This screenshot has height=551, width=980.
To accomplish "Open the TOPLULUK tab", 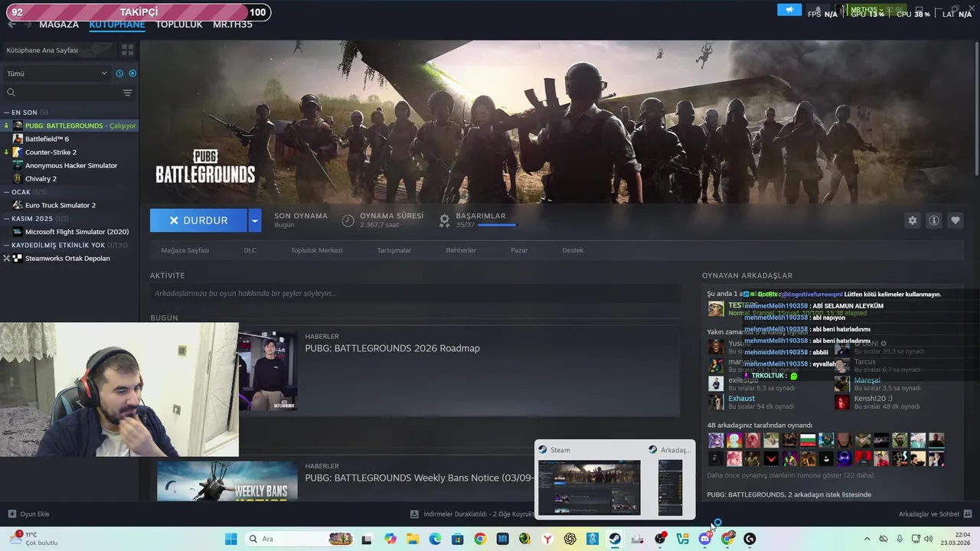I will pos(179,24).
